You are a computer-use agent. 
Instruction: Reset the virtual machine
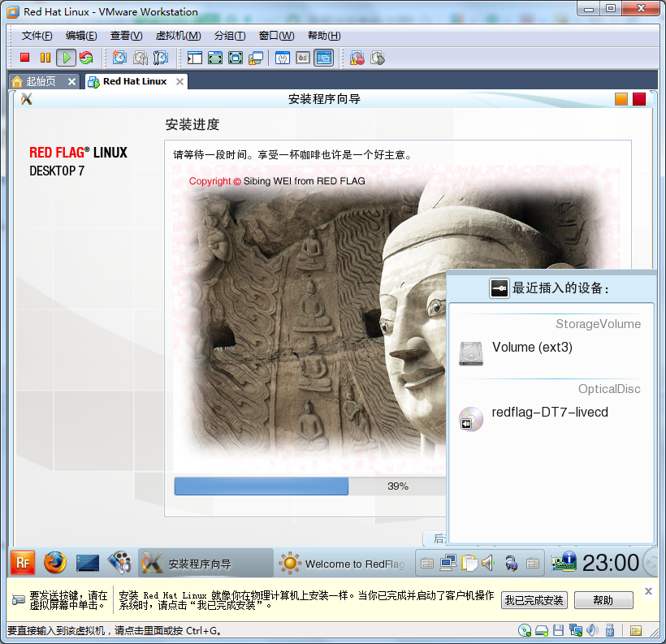[x=86, y=58]
